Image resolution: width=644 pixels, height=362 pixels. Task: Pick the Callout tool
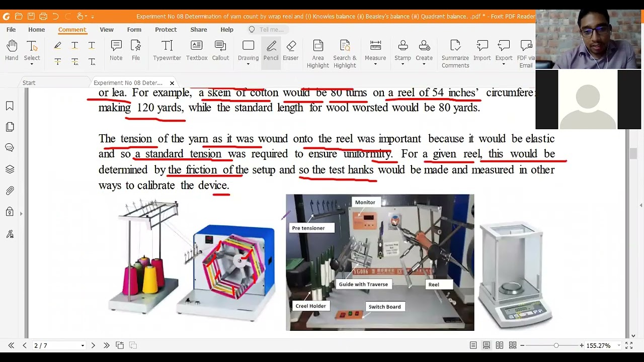click(x=220, y=51)
